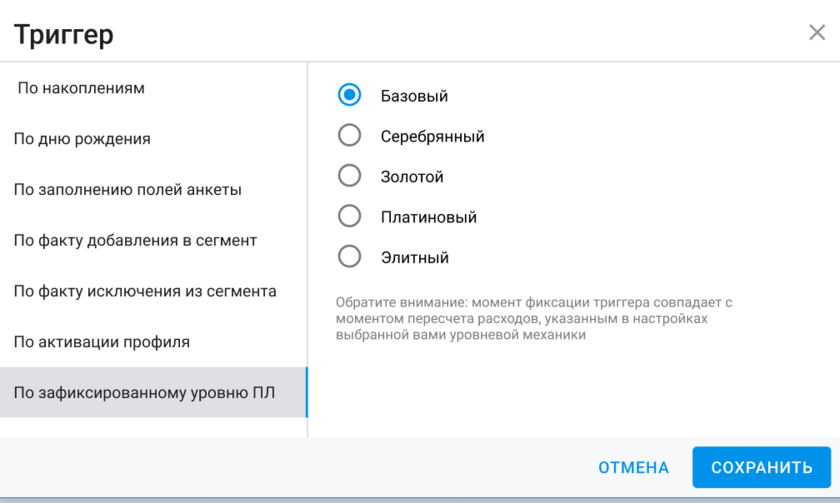This screenshot has height=503, width=840.
Task: Close the Триггер dialog with the X icon
Action: [x=816, y=32]
